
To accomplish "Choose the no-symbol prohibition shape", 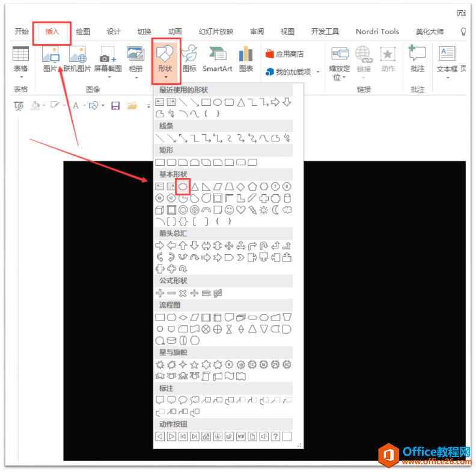I will click(x=195, y=210).
